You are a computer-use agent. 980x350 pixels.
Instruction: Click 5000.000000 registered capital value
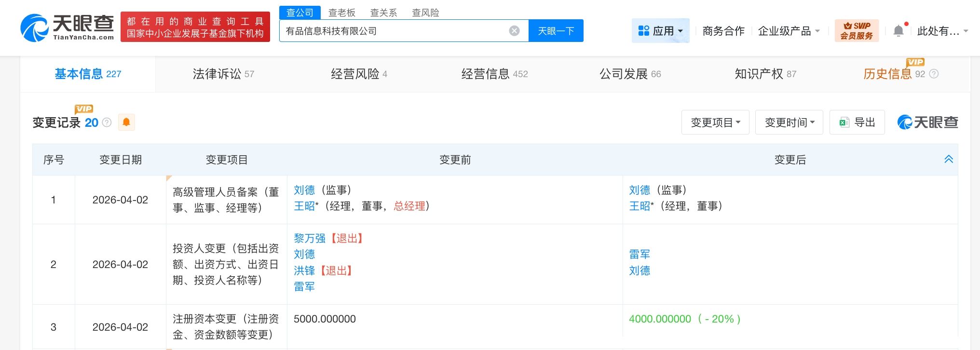(x=325, y=319)
